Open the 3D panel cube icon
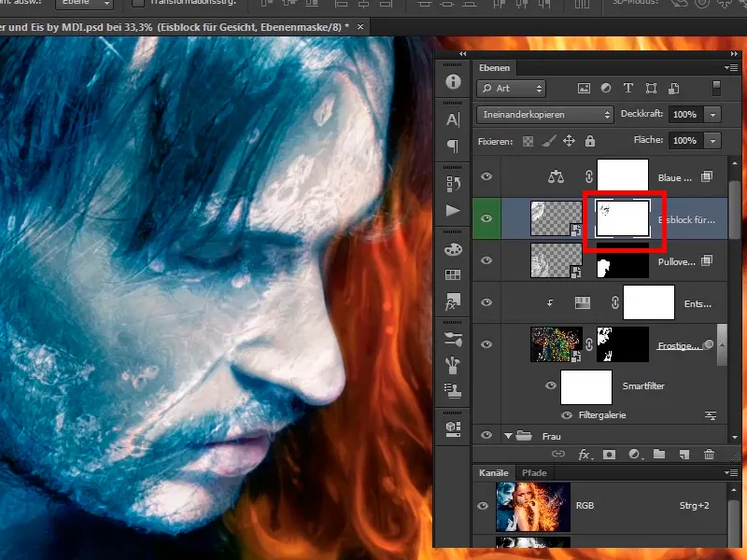 click(453, 429)
